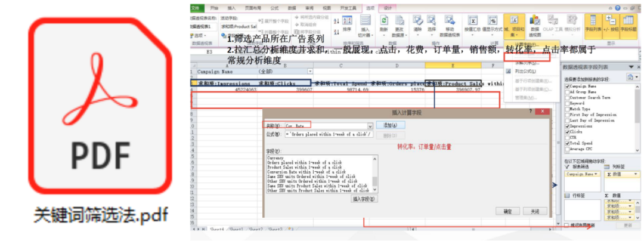Select Orders placed within 1-week of a click
Viewport: 644px width, 241px height.
(304, 163)
